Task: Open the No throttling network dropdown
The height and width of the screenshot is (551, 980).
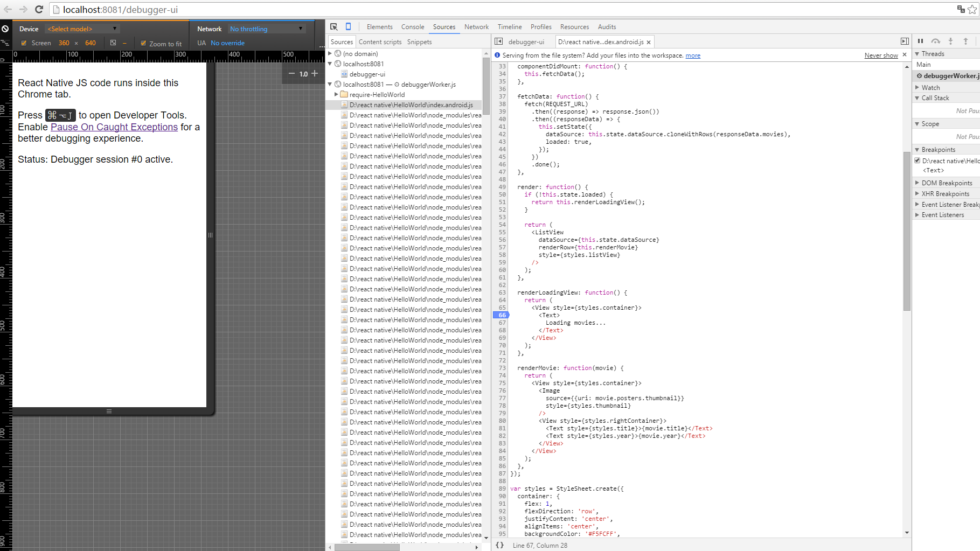Action: click(x=266, y=29)
